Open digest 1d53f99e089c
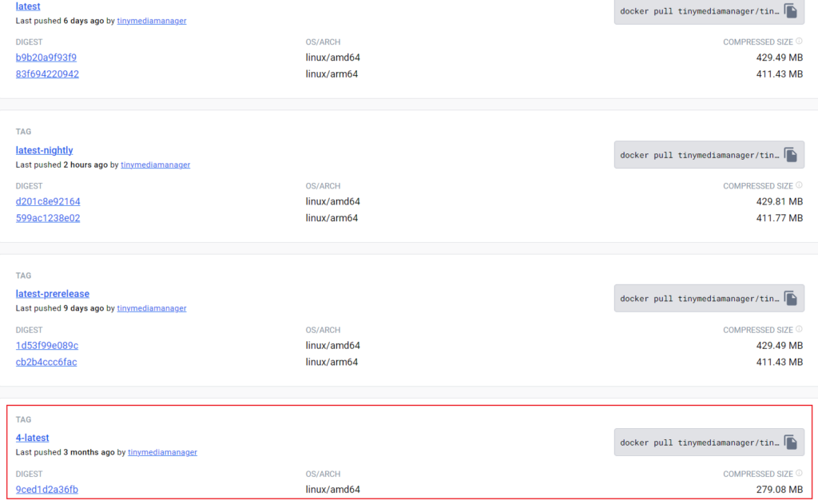The height and width of the screenshot is (504, 818). (x=47, y=346)
